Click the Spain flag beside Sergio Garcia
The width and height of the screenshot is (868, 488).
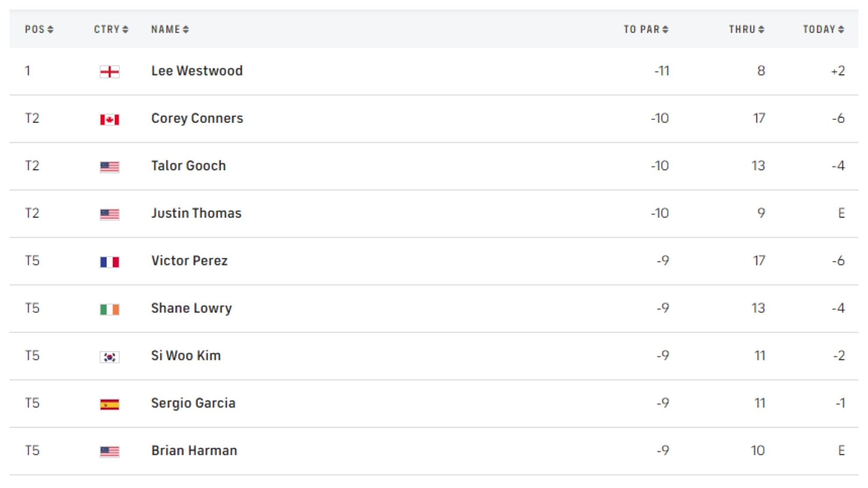pos(109,404)
